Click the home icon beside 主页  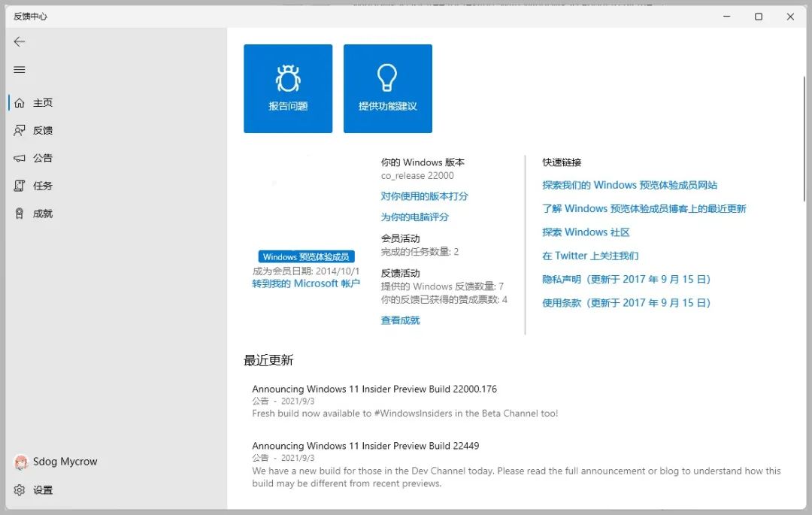[x=20, y=103]
